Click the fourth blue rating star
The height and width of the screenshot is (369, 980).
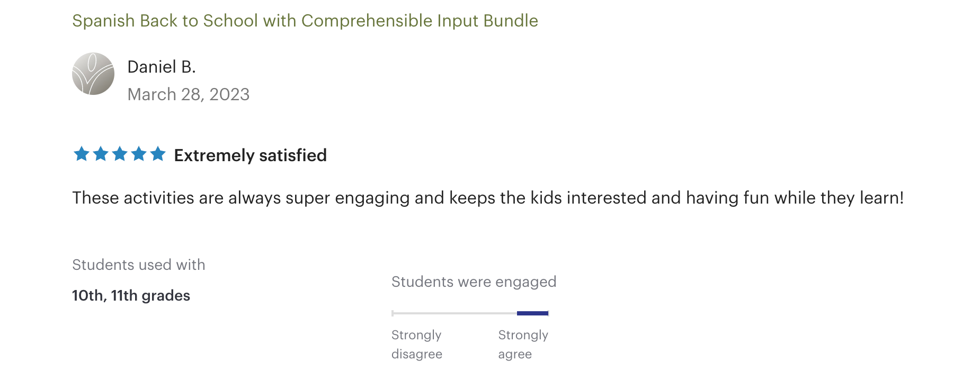[x=139, y=154]
